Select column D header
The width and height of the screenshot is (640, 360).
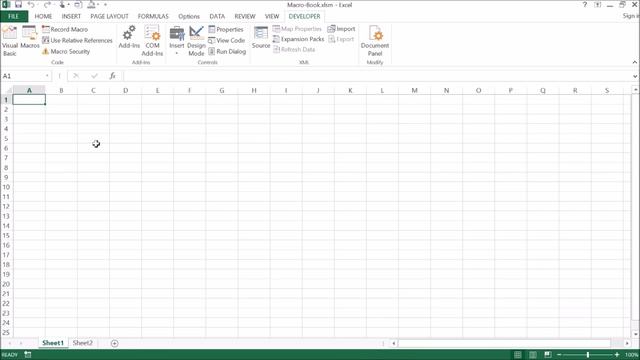(125, 90)
